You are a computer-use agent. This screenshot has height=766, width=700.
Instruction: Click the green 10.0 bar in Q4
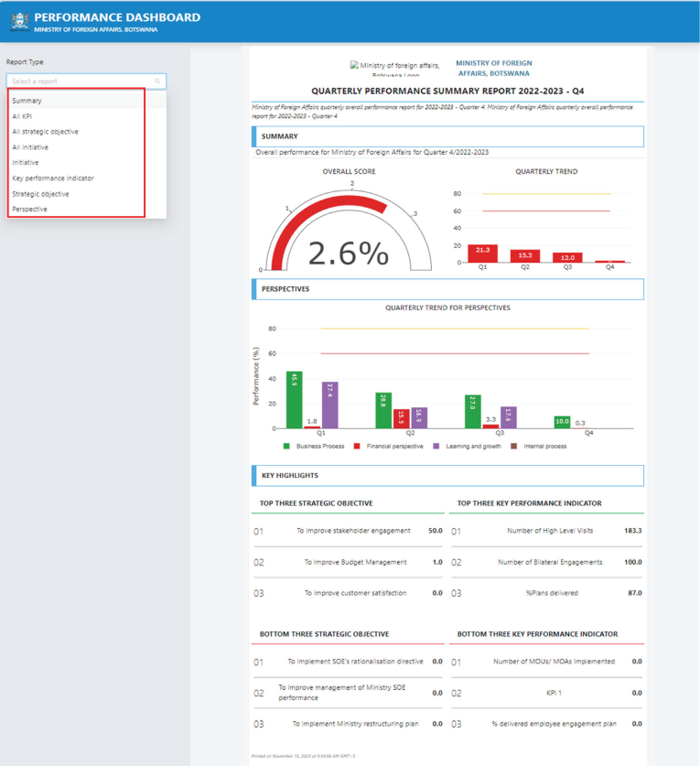(562, 422)
